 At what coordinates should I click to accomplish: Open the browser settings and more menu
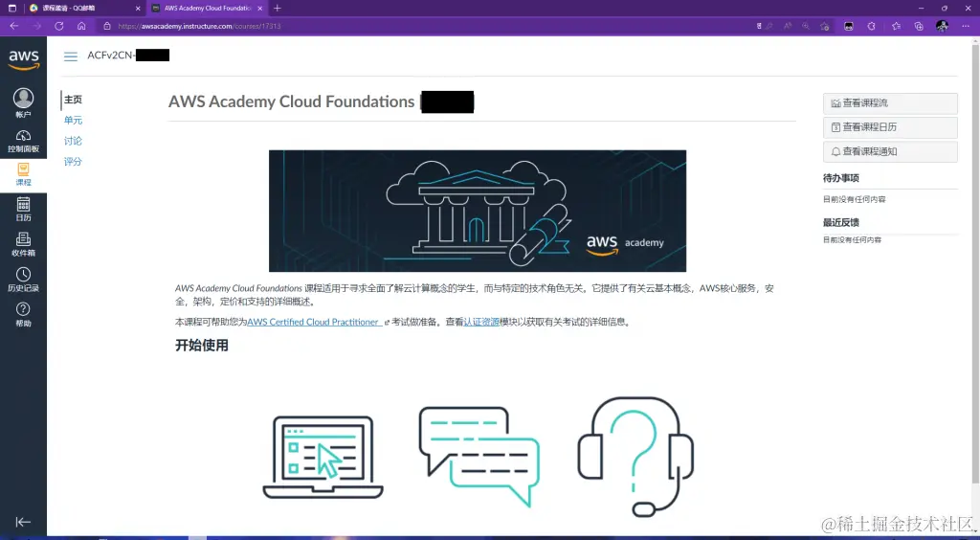click(x=966, y=26)
